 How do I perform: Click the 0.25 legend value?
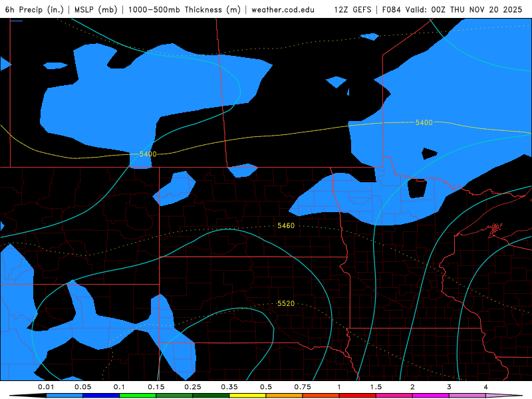(x=193, y=387)
